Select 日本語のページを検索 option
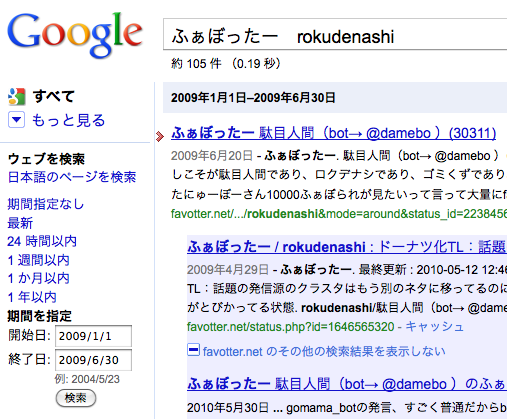 coord(72,177)
